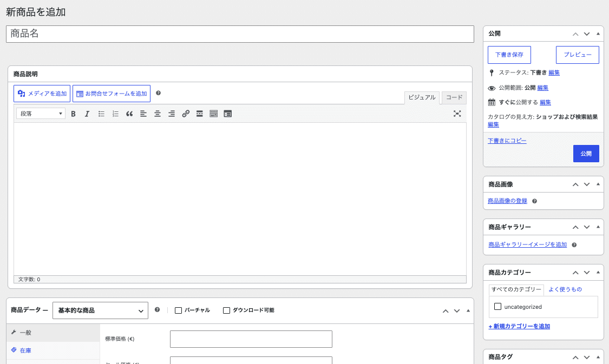The width and height of the screenshot is (609, 364).
Task: Click the 商品画像の登録 link
Action: (x=507, y=201)
